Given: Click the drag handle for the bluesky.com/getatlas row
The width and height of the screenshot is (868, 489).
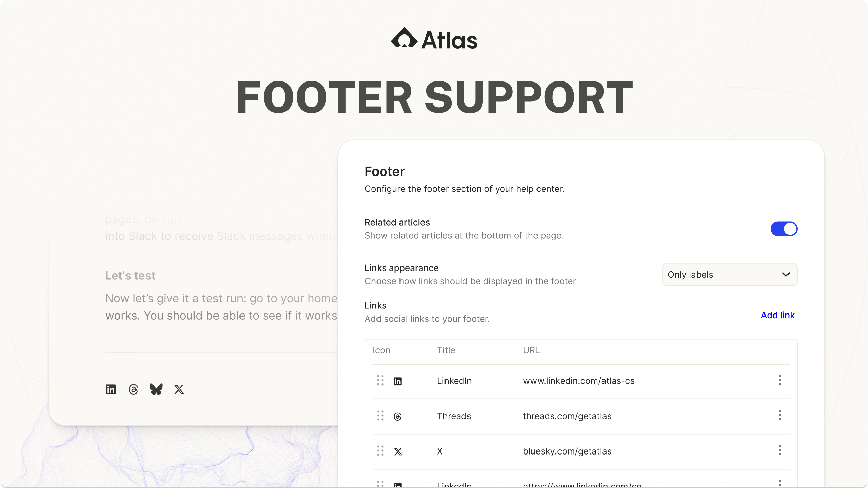Looking at the screenshot, I should point(380,451).
